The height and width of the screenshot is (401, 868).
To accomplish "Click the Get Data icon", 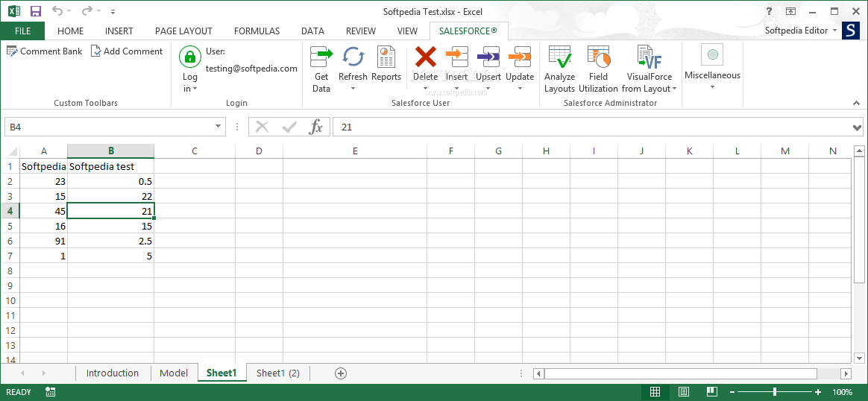I will pyautogui.click(x=321, y=57).
